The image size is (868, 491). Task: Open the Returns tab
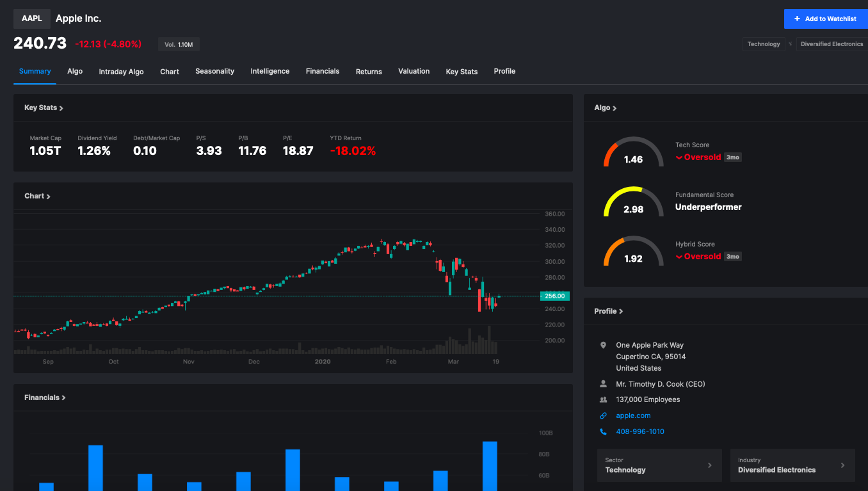tap(369, 72)
